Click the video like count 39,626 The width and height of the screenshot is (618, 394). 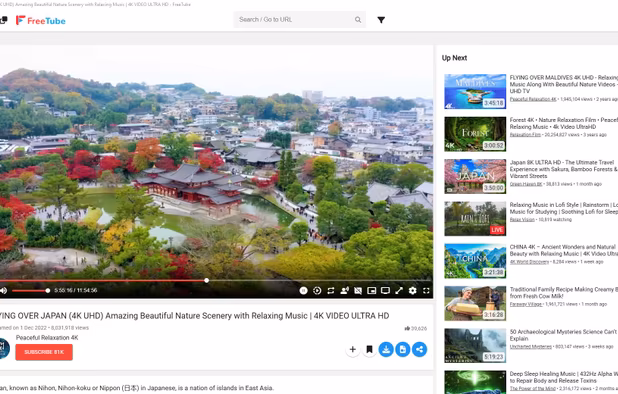[415, 328]
